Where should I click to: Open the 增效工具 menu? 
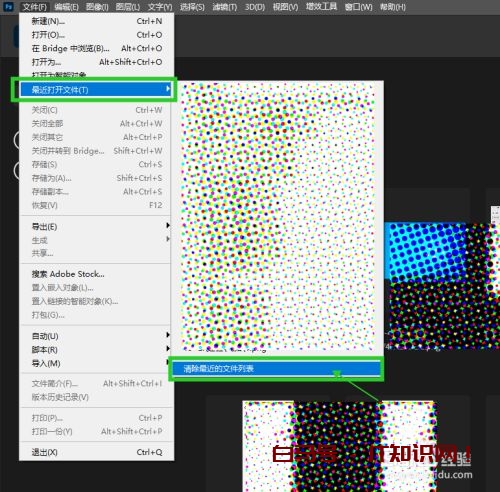pyautogui.click(x=321, y=7)
